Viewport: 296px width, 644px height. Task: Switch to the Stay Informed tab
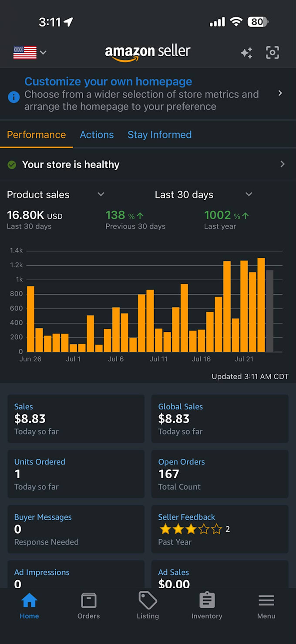tap(159, 135)
